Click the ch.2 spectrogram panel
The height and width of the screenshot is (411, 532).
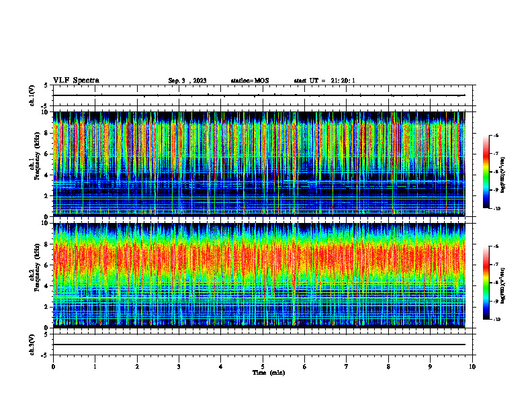(263, 275)
